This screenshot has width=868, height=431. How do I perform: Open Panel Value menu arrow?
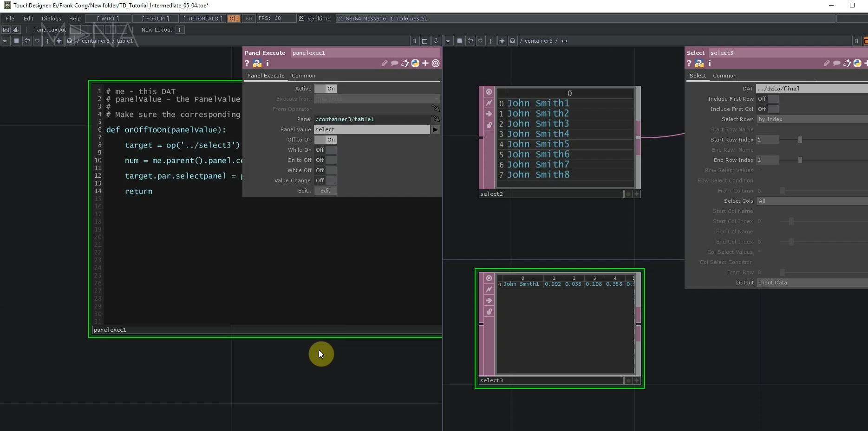435,129
